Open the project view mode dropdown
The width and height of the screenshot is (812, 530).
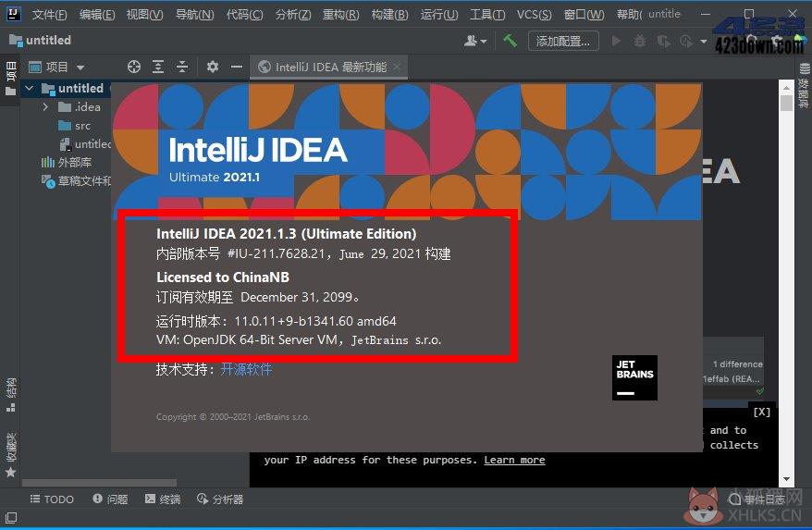click(x=80, y=68)
